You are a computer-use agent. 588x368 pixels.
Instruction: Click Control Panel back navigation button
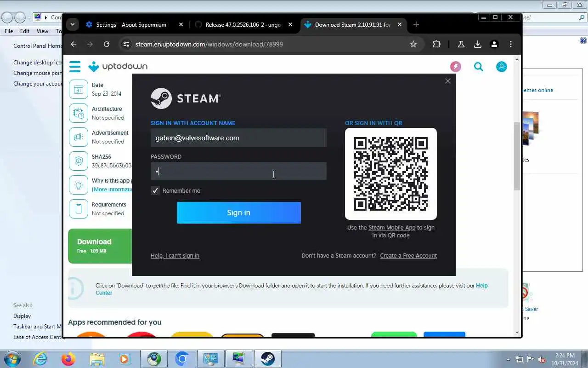pyautogui.click(x=7, y=17)
